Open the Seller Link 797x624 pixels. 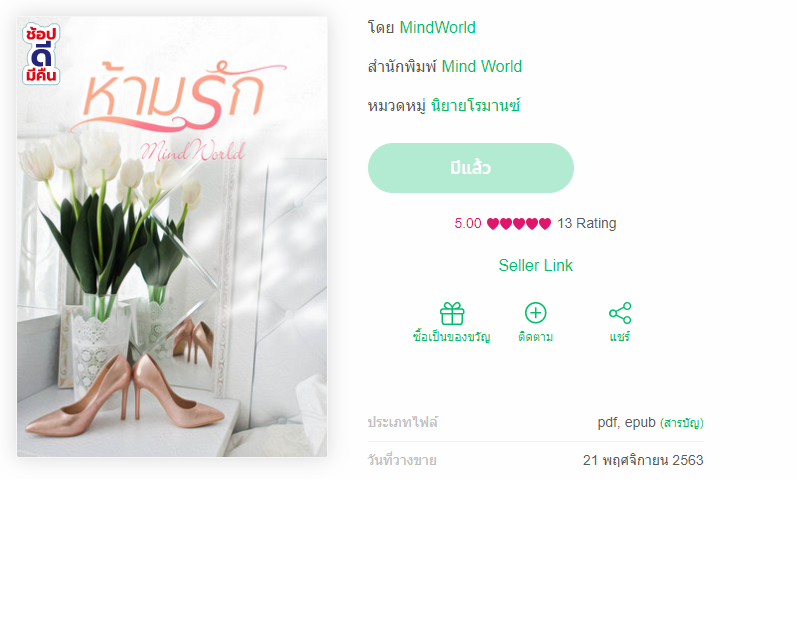click(535, 265)
